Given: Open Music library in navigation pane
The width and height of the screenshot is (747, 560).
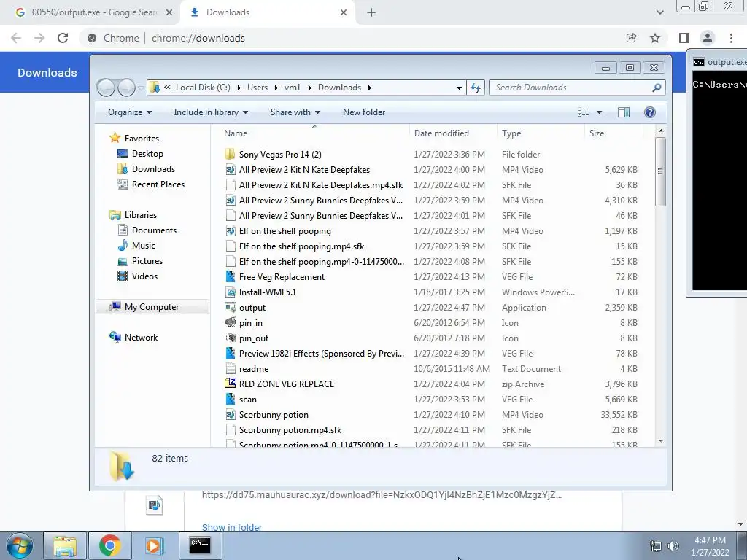Looking at the screenshot, I should (144, 246).
